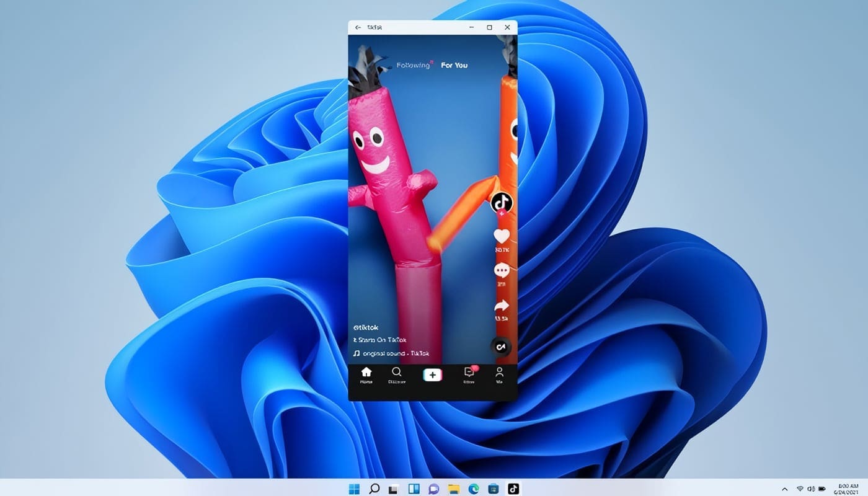Screen dimensions: 868x496
Task: Switch to the Following feed tab
Action: pos(414,65)
